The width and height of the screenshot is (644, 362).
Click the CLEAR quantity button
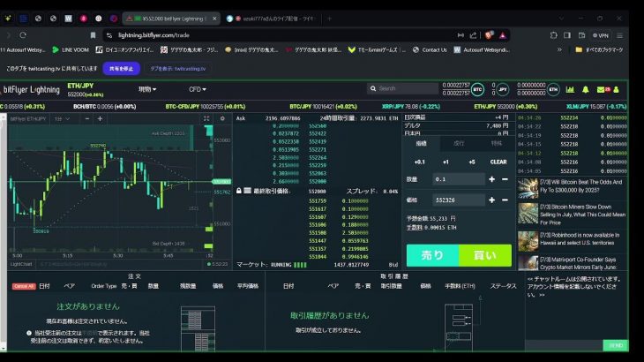[x=498, y=162]
